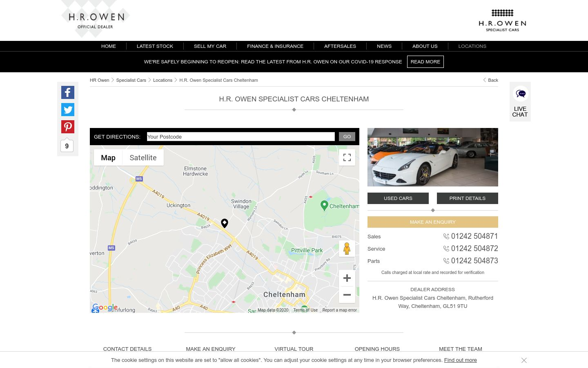
Task: Open the About Us menu
Action: pos(425,46)
